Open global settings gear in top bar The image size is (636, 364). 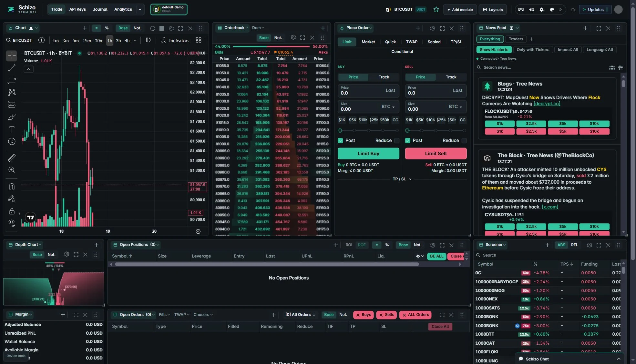coord(542,9)
